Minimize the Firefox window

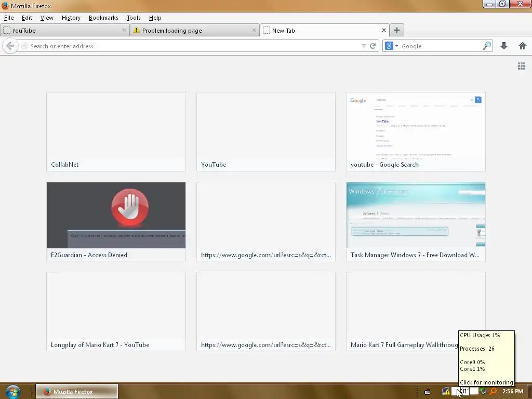[x=489, y=4]
